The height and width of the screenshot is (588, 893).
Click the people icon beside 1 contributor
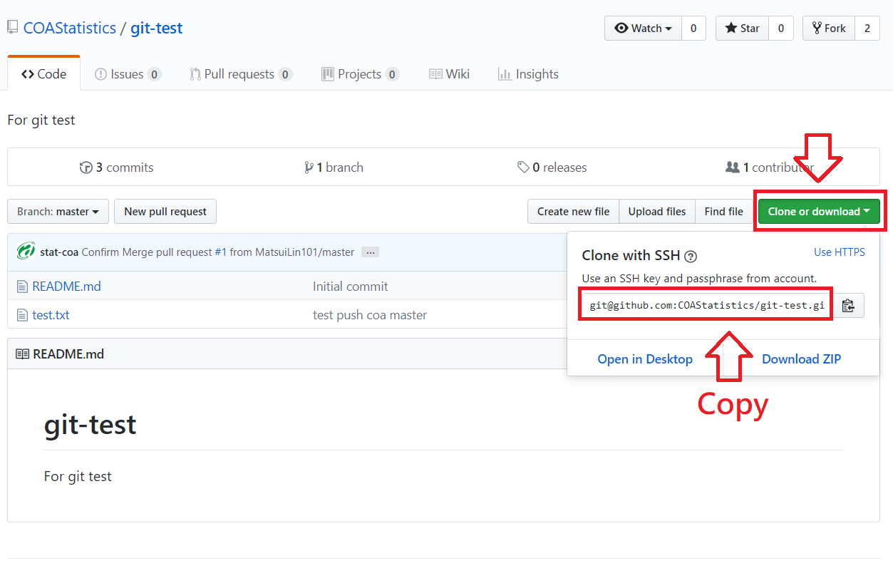tap(733, 167)
